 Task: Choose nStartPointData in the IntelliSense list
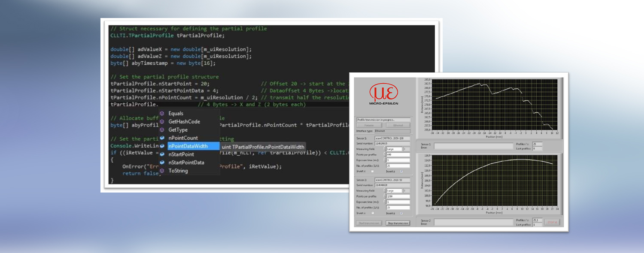tap(186, 163)
